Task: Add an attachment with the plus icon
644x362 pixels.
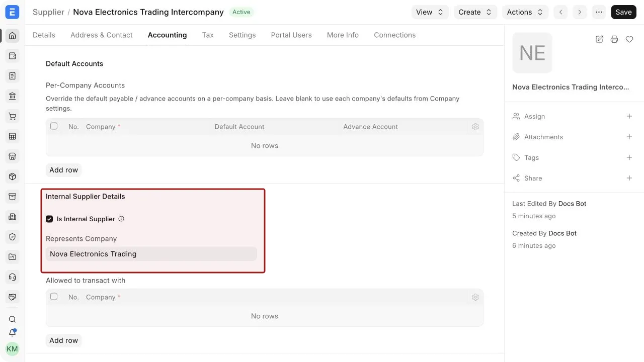Action: click(x=629, y=137)
